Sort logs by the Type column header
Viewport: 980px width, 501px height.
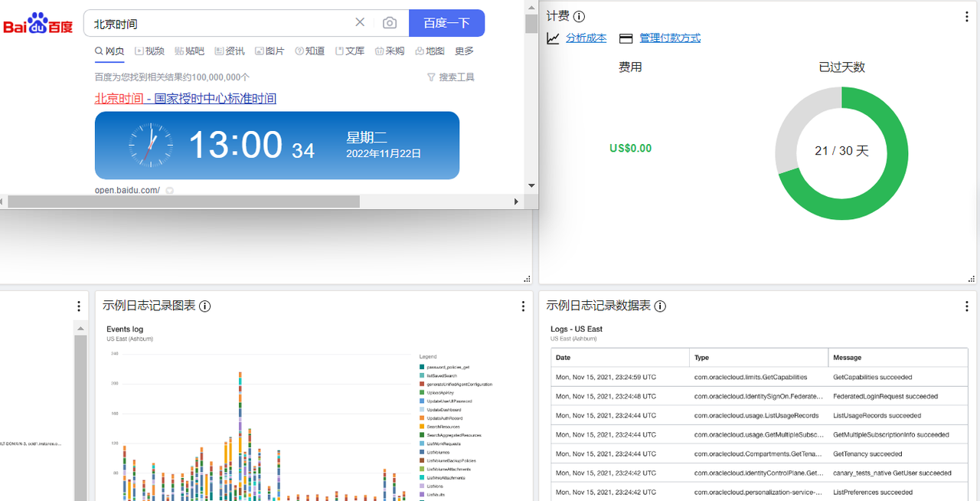tap(759, 358)
